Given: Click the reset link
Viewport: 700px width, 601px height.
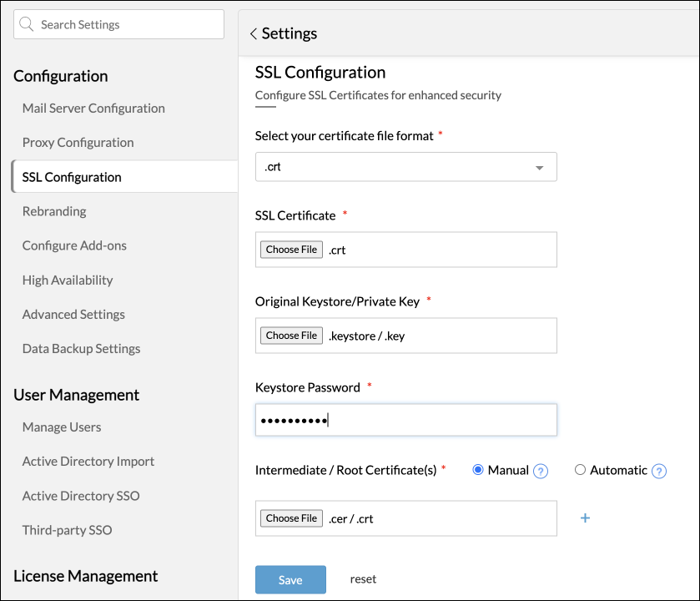Looking at the screenshot, I should [x=363, y=579].
